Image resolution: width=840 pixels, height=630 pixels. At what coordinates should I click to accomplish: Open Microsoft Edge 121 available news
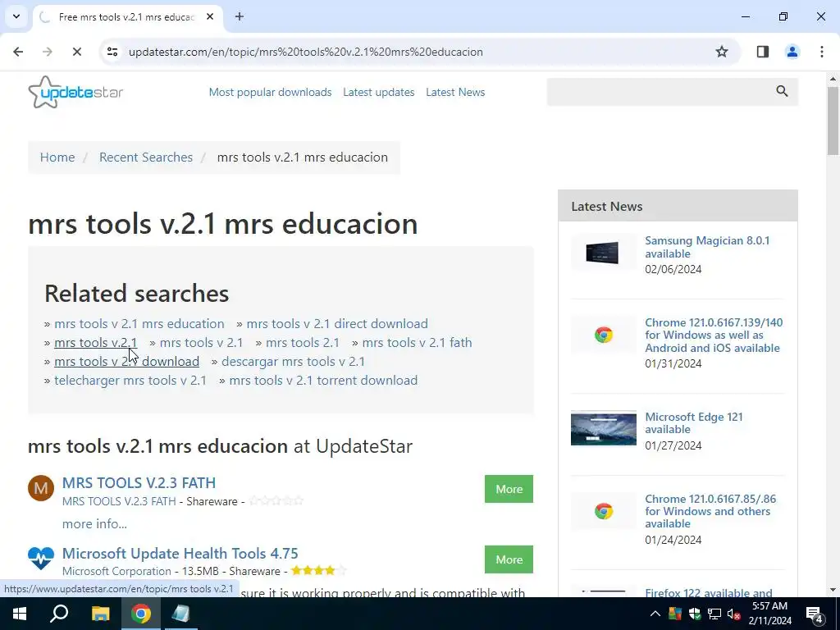point(694,423)
